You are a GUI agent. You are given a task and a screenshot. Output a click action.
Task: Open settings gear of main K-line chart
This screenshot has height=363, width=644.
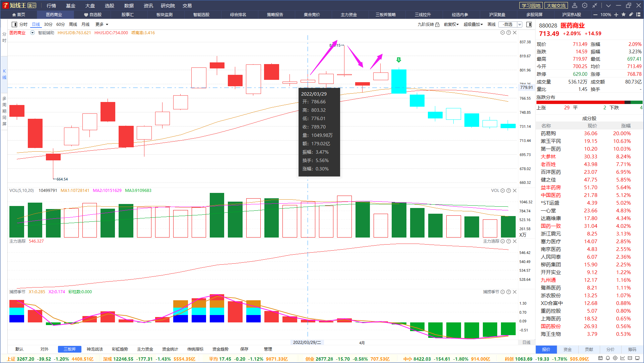503,33
